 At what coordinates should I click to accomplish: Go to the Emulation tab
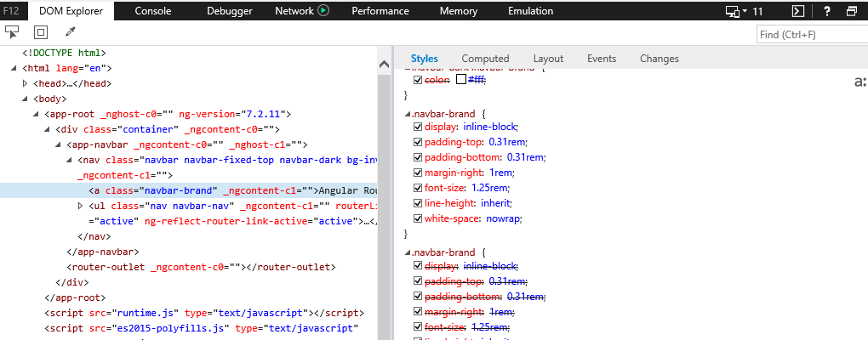pos(530,11)
